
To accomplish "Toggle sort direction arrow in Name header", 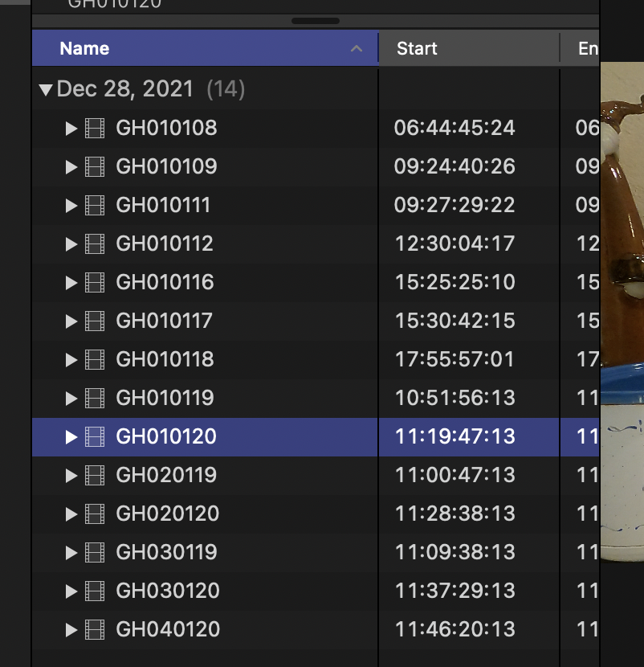I will [357, 49].
